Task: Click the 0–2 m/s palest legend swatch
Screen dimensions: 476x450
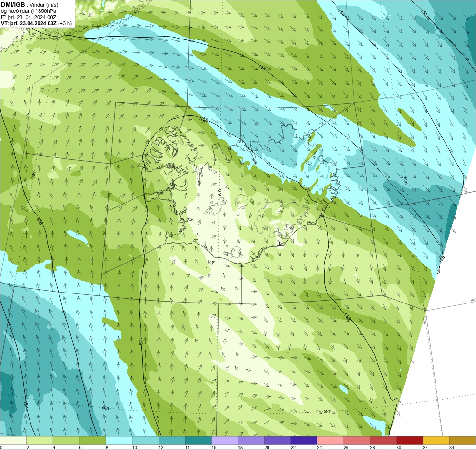Action: click(13, 440)
